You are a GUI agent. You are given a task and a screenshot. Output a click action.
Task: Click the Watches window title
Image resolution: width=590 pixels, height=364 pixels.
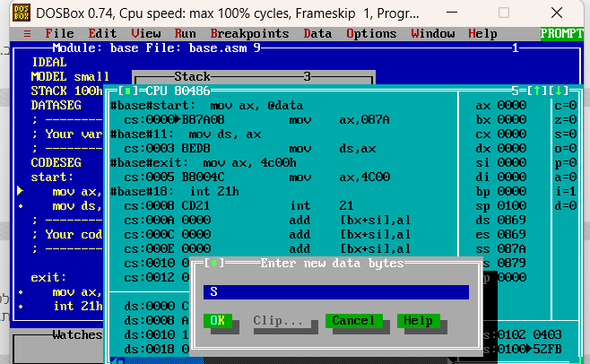(x=77, y=334)
